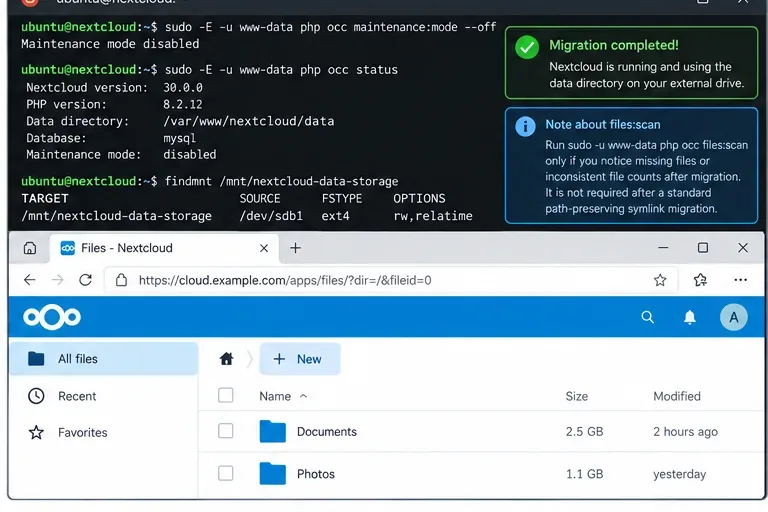Open a new browser tab with plus
This screenshot has height=512, width=768.
coord(295,248)
